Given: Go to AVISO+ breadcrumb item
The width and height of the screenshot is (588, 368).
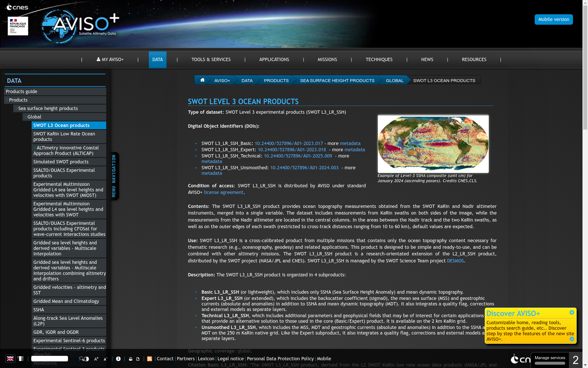Looking at the screenshot, I should pos(222,81).
